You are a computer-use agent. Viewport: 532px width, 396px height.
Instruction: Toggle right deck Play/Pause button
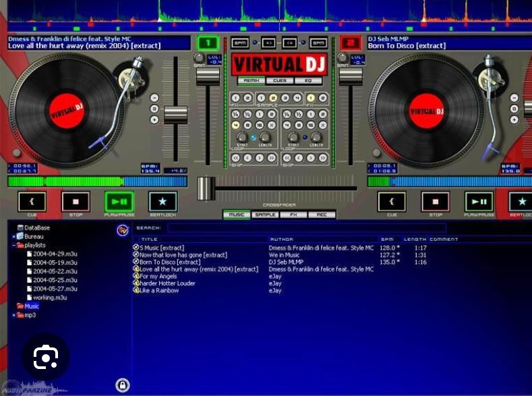pyautogui.click(x=479, y=202)
